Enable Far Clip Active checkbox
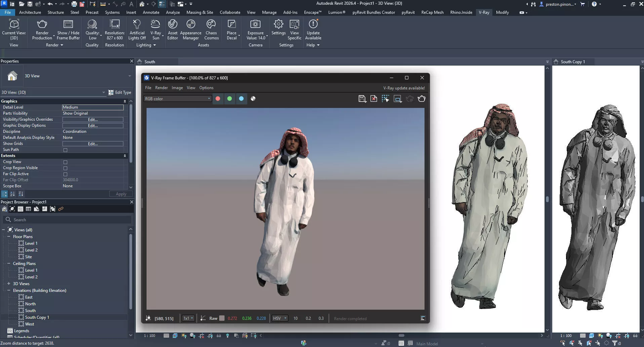The image size is (644, 347). click(65, 175)
